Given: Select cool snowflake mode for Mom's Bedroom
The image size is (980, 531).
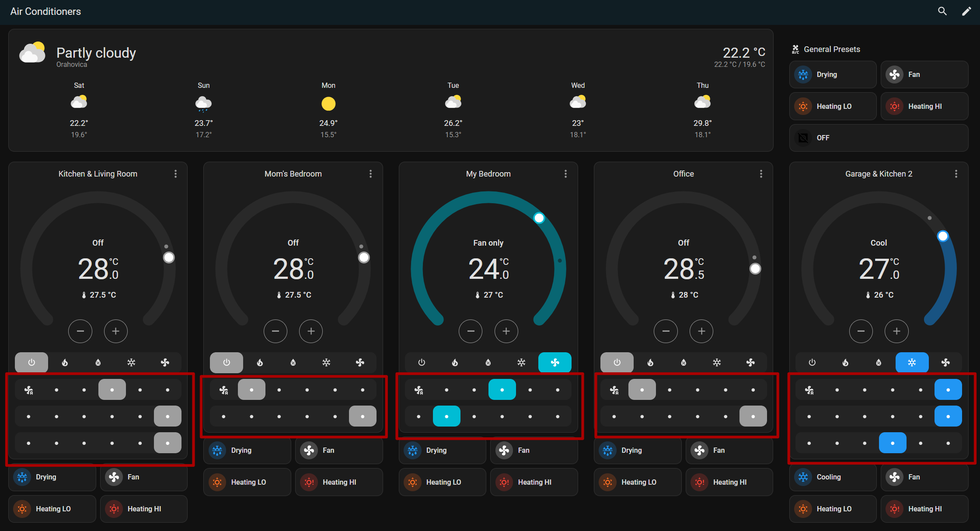Looking at the screenshot, I should (x=326, y=362).
